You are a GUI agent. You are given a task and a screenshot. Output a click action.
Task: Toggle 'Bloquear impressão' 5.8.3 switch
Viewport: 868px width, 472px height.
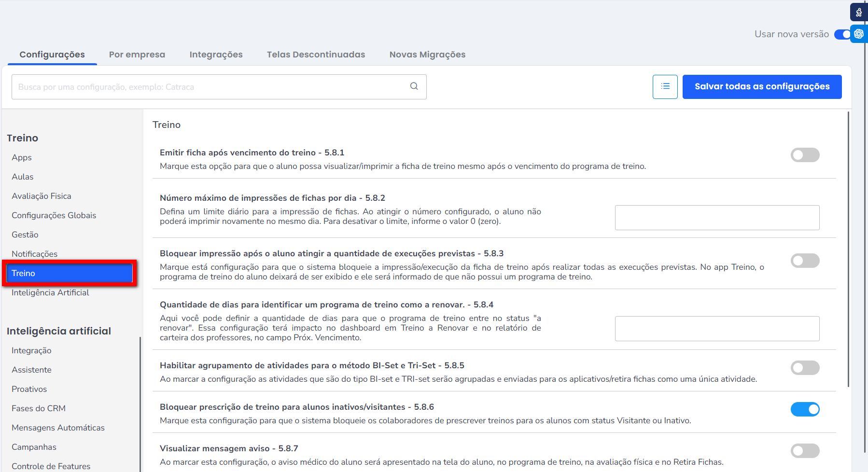click(x=805, y=261)
